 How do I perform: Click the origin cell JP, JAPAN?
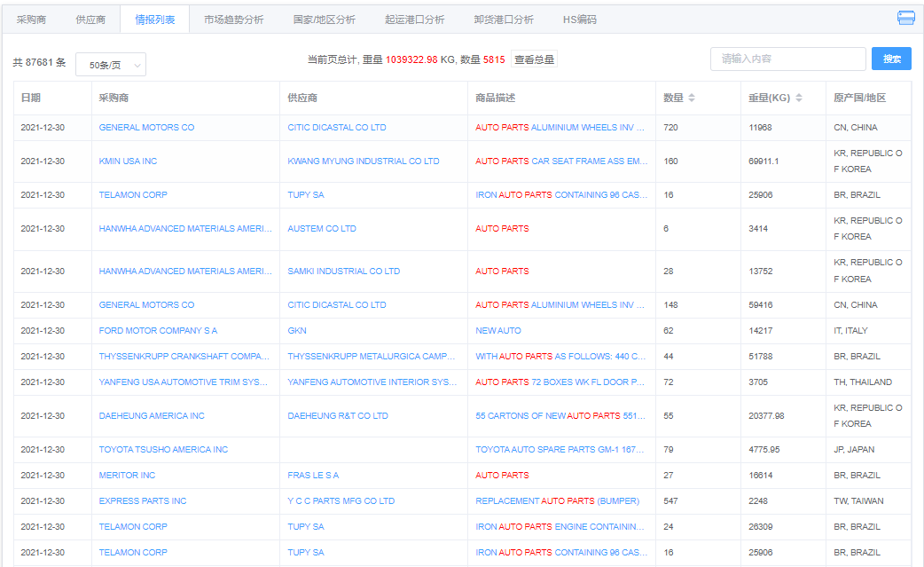click(854, 450)
